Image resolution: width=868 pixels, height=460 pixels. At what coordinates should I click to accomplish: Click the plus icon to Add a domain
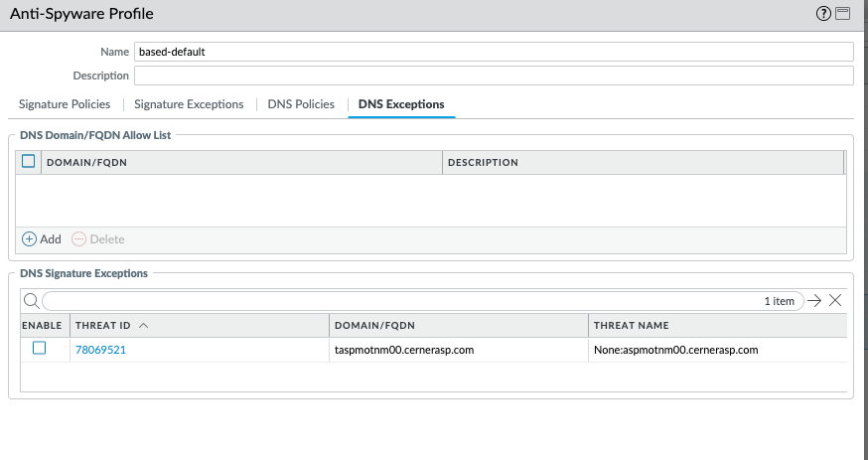click(x=29, y=239)
